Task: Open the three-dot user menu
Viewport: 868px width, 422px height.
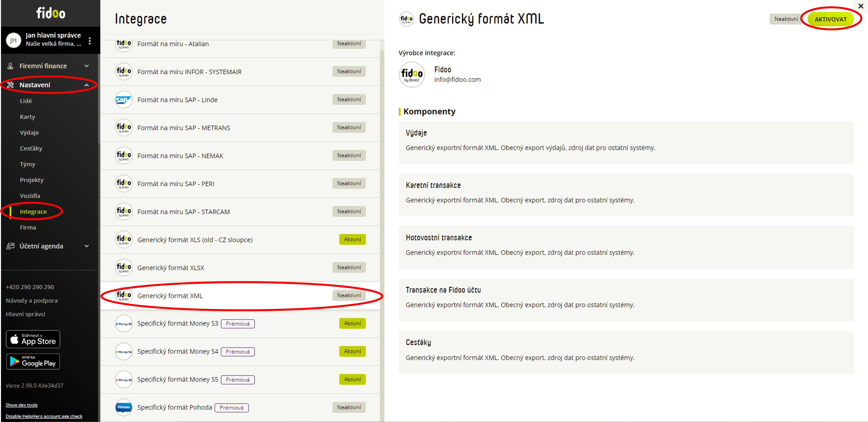Action: point(90,41)
